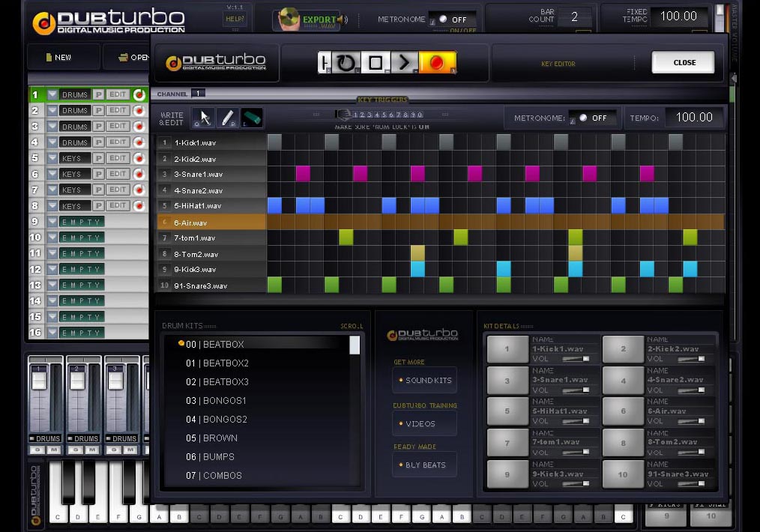Click the BUY BEATS link
The image size is (760, 532).
click(424, 465)
